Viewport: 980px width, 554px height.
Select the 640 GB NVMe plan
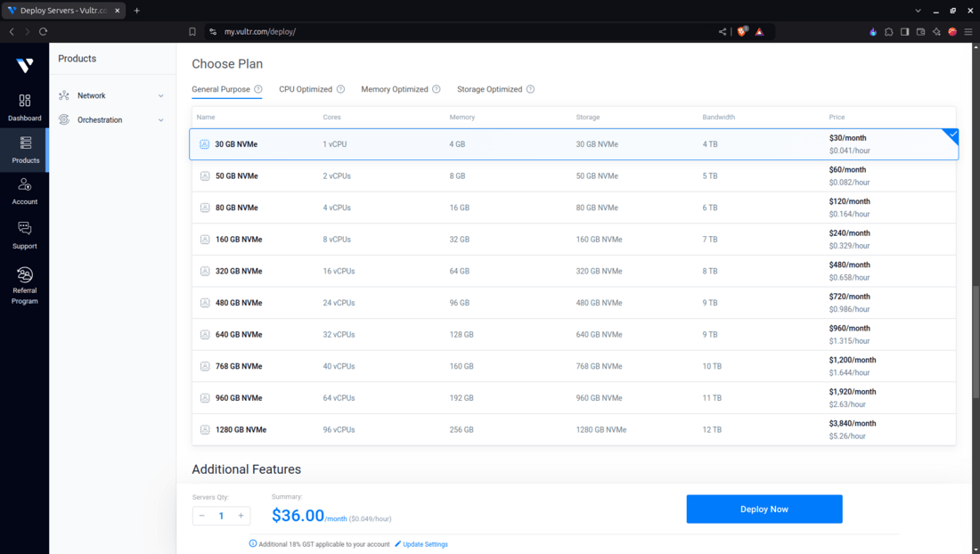(574, 335)
